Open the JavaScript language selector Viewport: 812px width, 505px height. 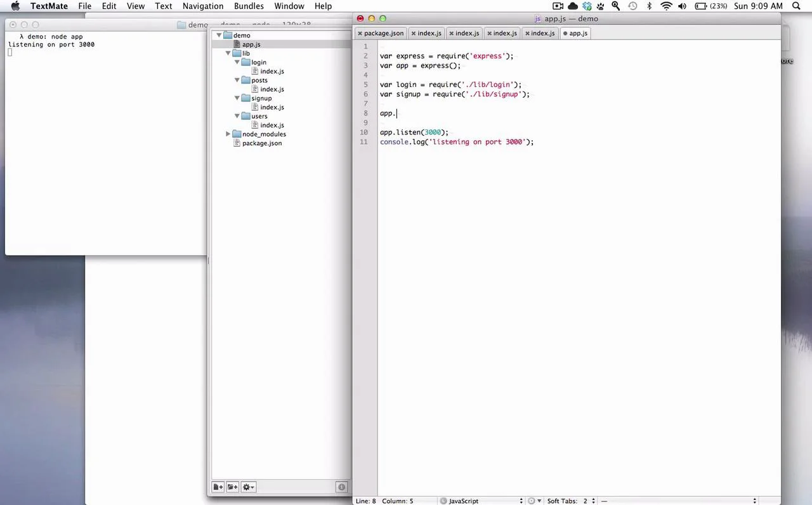[482, 501]
